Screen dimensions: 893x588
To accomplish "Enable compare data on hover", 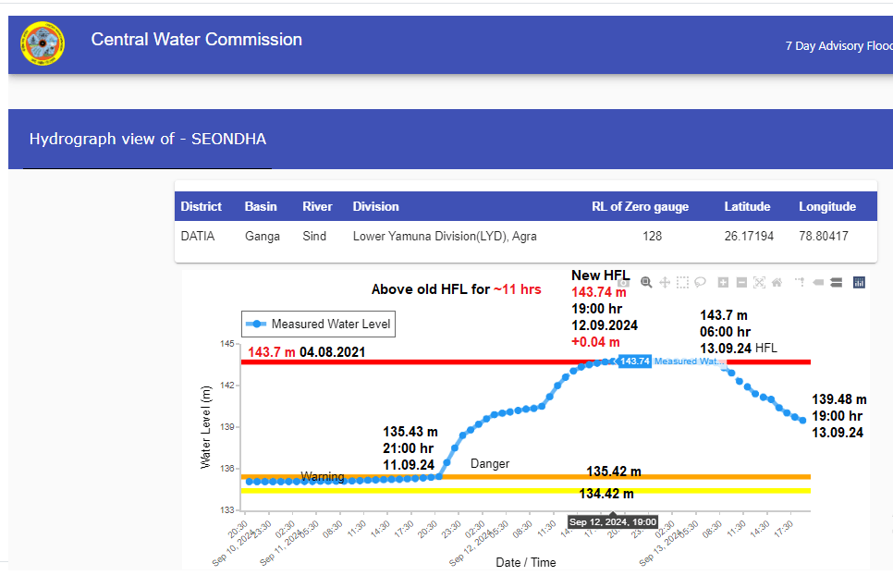I will (x=836, y=282).
